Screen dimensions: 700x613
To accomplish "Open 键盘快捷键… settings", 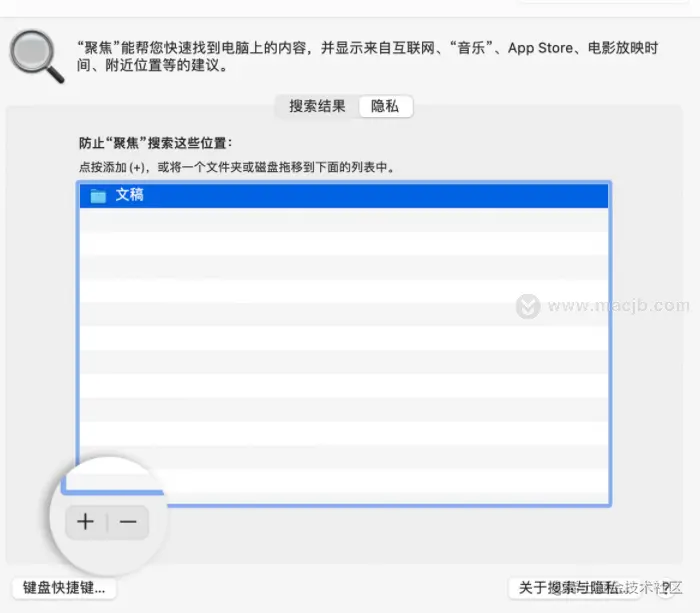I will click(64, 588).
